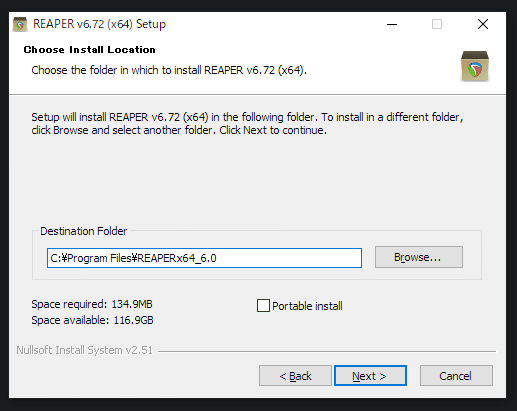Cancel the REAPER setup
Screen dimensions: 517x411
click(456, 376)
